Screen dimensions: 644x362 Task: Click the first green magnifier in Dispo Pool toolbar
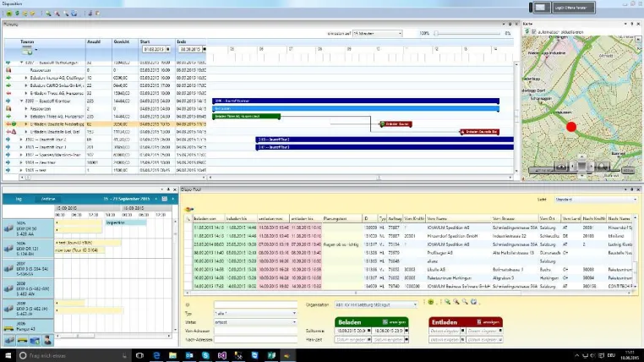pyautogui.click(x=447, y=302)
